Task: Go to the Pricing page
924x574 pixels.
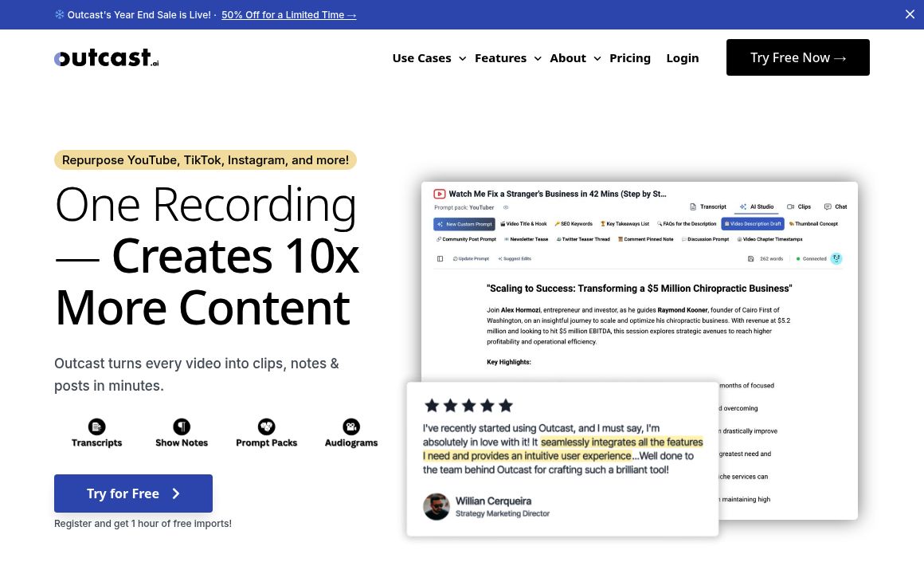Action: coord(630,58)
